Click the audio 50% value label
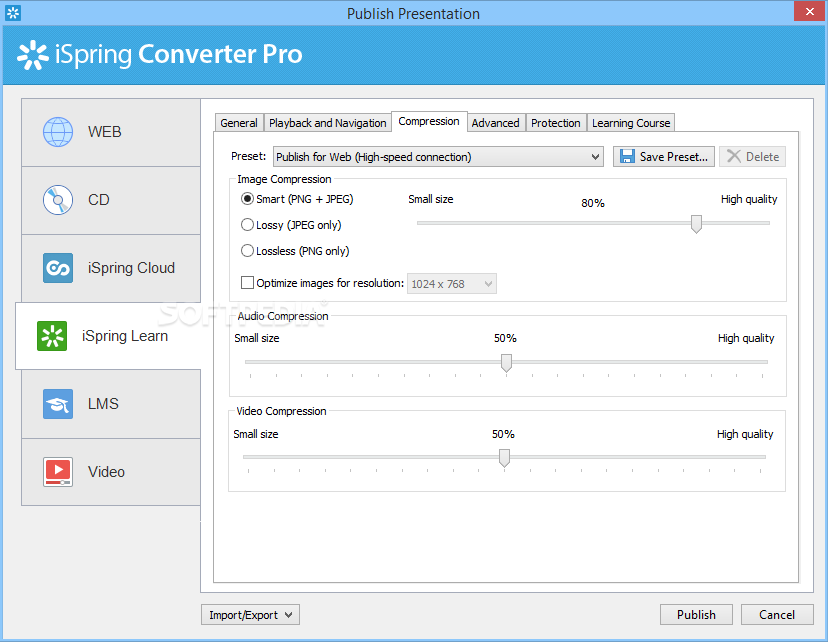 point(505,338)
